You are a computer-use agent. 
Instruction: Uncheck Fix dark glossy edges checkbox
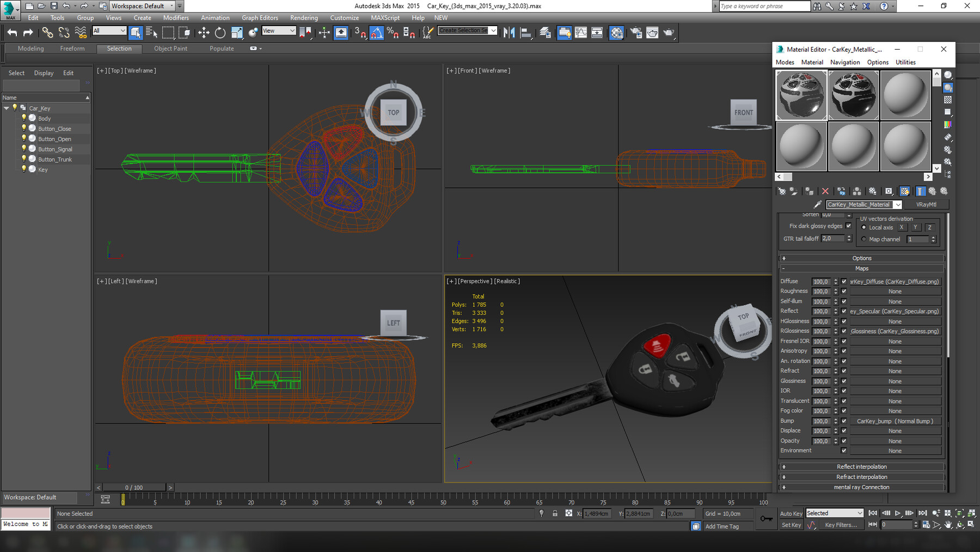click(848, 226)
